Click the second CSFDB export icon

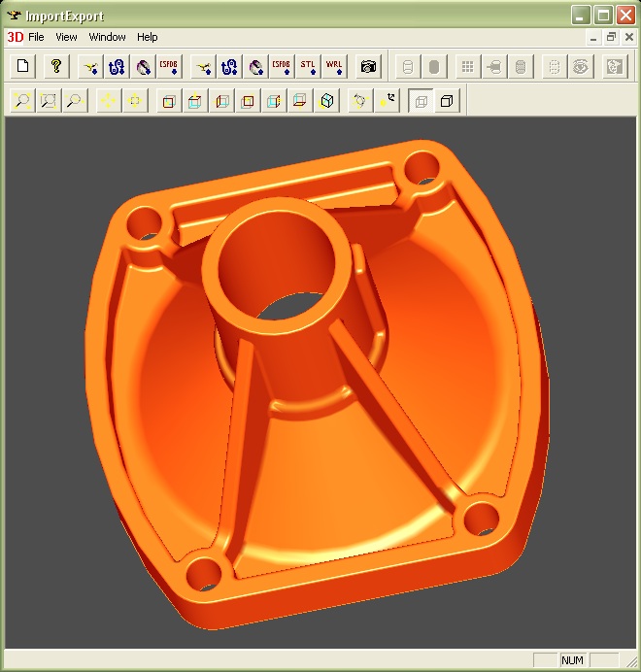[x=282, y=66]
